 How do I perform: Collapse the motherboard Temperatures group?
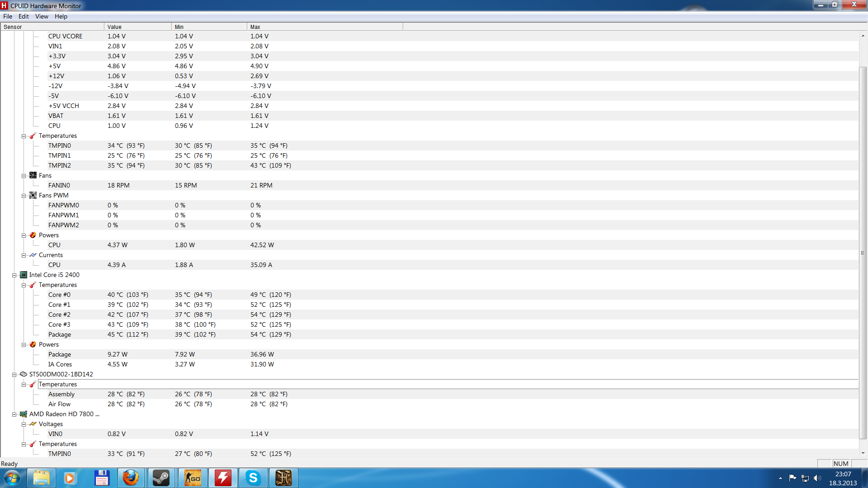tap(24, 136)
